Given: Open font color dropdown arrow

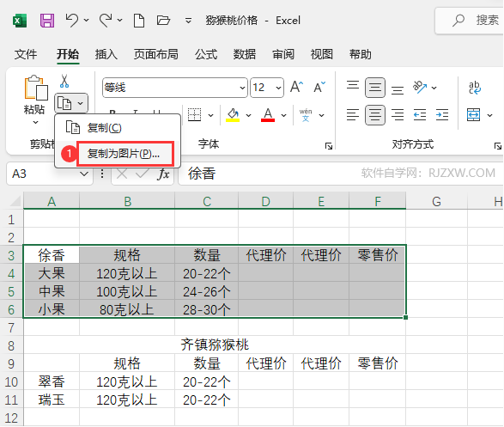Looking at the screenshot, I should point(284,115).
